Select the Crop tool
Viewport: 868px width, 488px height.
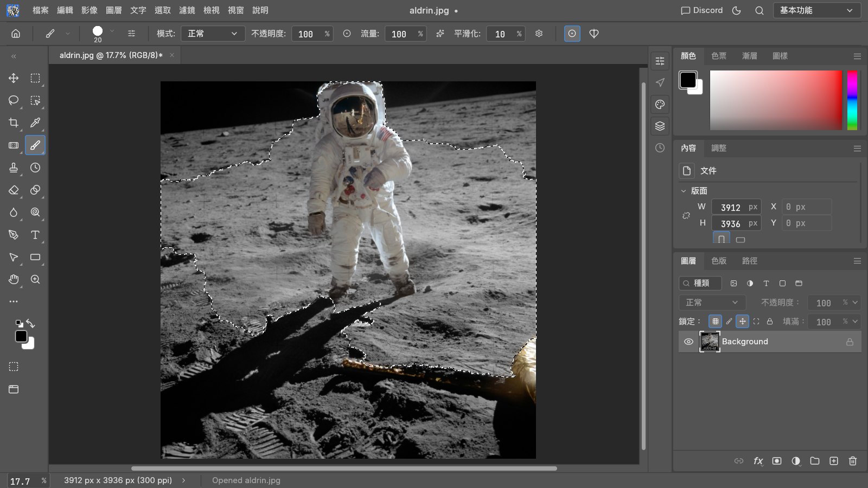pos(14,123)
